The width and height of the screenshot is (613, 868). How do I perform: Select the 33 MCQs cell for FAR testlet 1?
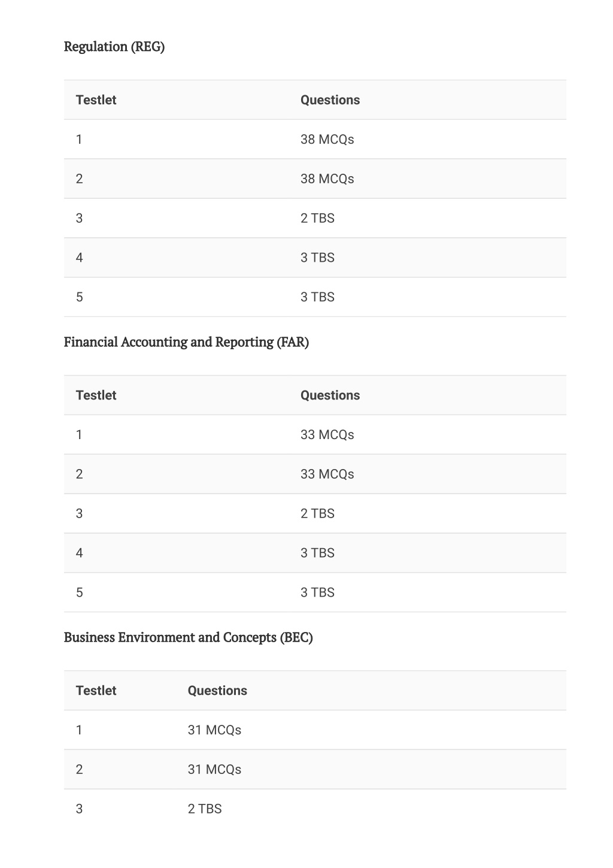tap(327, 435)
